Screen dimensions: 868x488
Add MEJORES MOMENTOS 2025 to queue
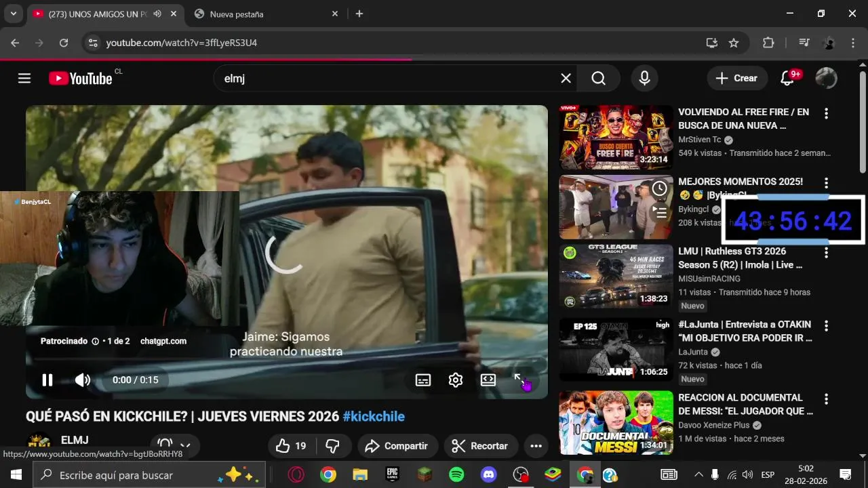[659, 211]
